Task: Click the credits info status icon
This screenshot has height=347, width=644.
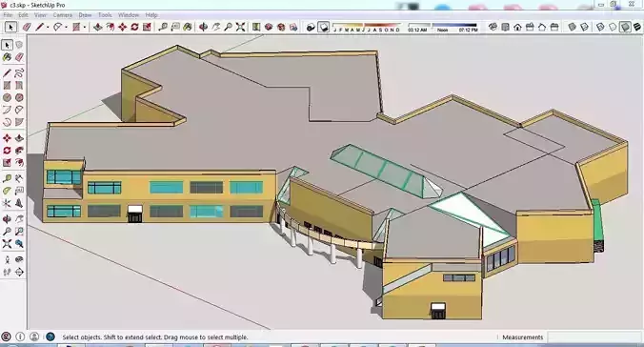Action: pos(20,337)
